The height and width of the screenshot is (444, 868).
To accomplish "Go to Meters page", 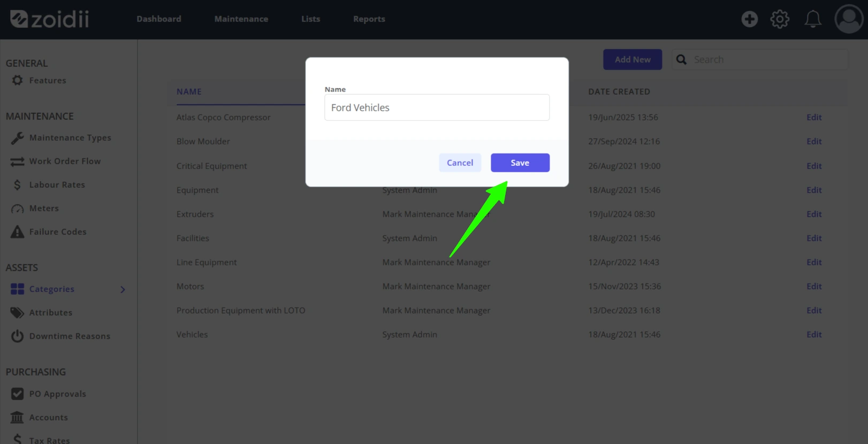I will coord(44,208).
